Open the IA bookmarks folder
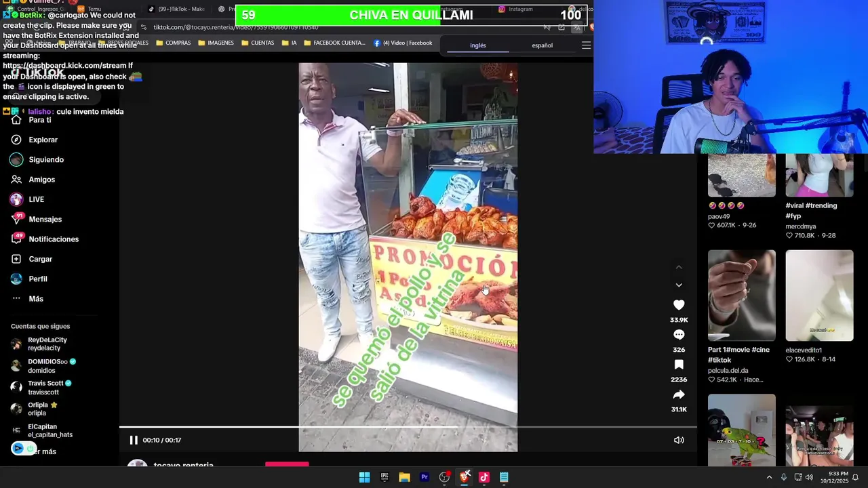Screen dimensions: 868x488 (x=288, y=43)
